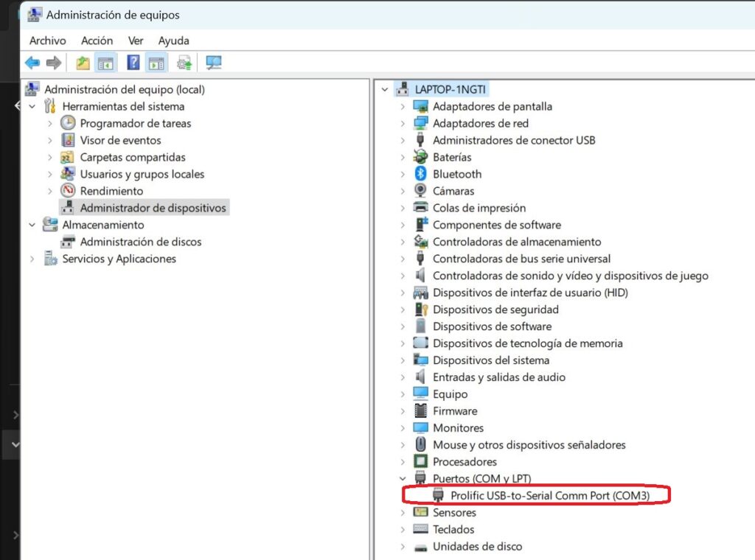Click the Up one level folder icon
Screen dimensions: 755x560
click(83, 63)
